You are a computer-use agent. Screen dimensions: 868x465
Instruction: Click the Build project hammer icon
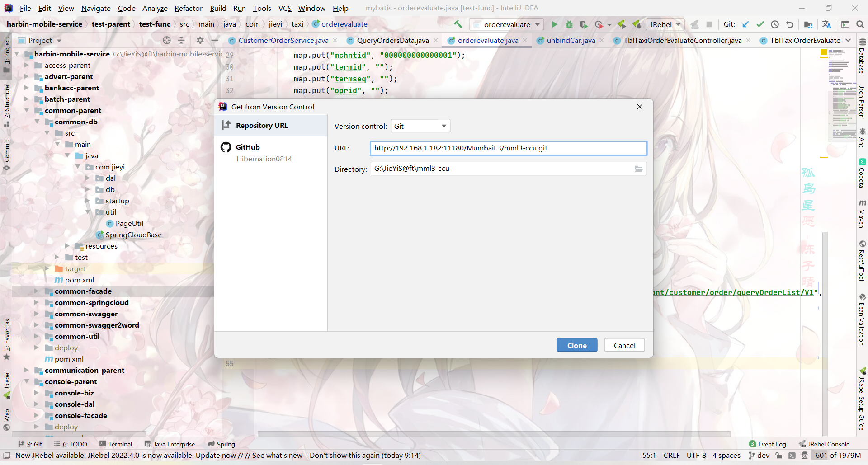458,24
